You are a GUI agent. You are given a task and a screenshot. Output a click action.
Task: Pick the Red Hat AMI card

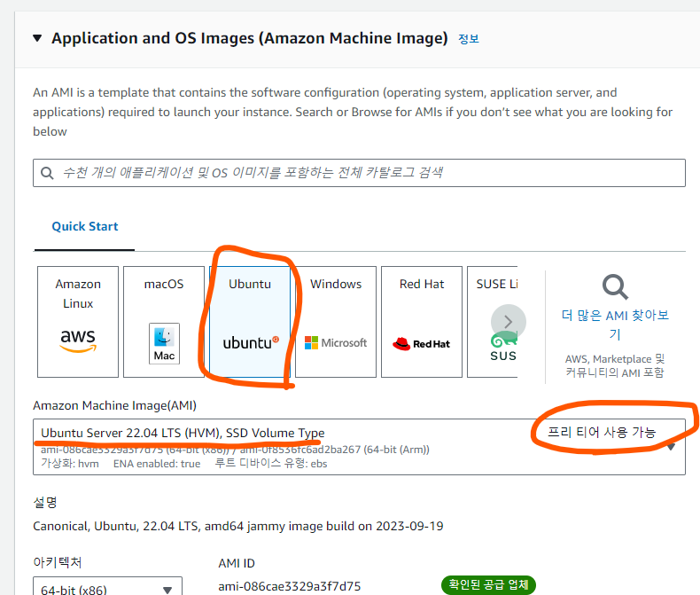point(422,322)
